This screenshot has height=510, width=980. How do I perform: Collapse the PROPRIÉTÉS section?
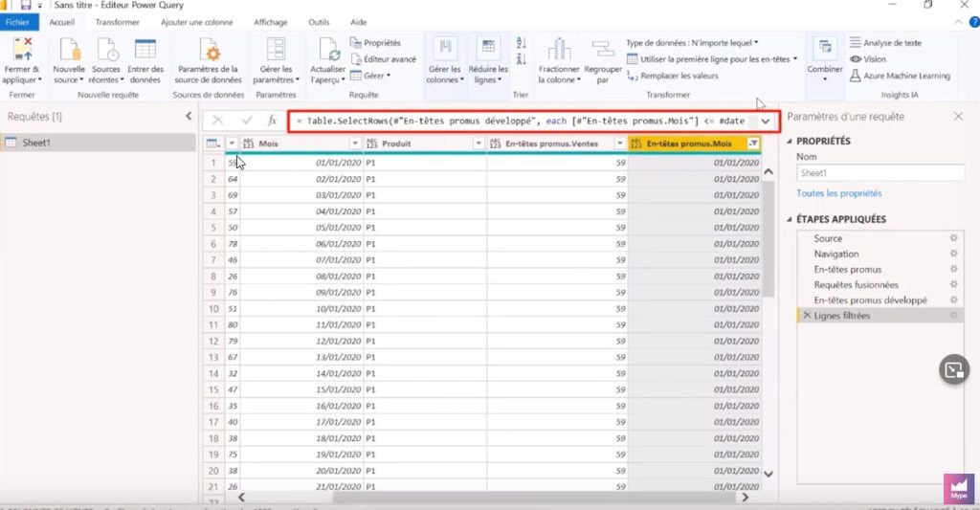(790, 142)
